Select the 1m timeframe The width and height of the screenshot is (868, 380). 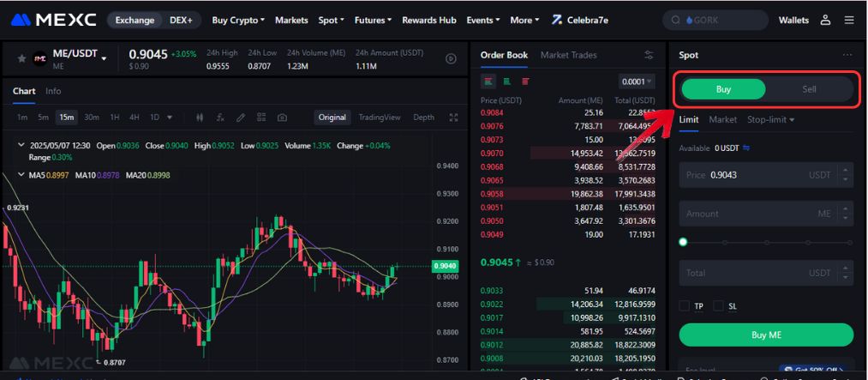(x=22, y=118)
